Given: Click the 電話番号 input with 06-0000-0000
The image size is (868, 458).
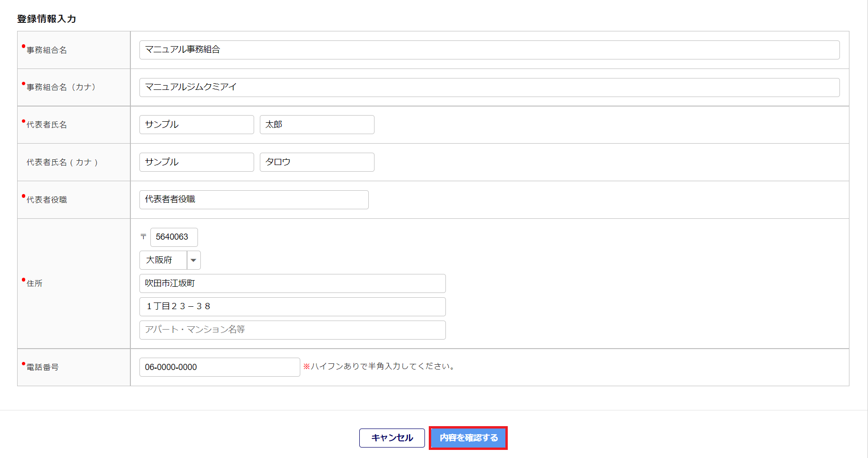Looking at the screenshot, I should [219, 367].
